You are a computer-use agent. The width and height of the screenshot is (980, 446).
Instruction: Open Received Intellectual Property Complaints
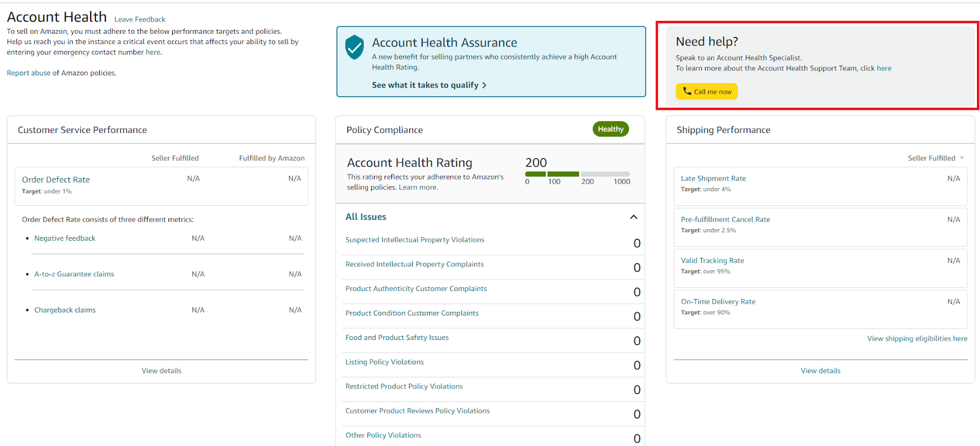pyautogui.click(x=415, y=264)
